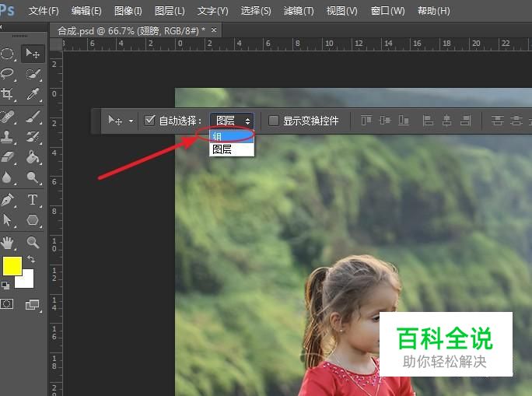Select the Zoom tool
This screenshot has width=532, height=396.
[x=33, y=242]
